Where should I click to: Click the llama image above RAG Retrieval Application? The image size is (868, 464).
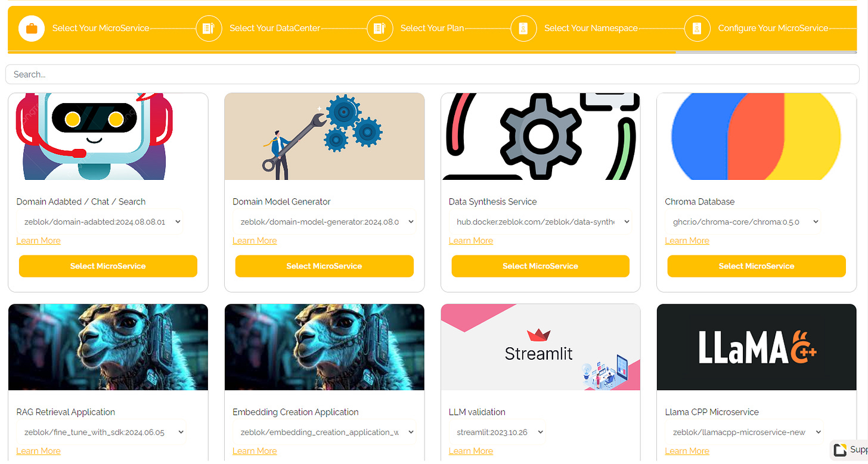click(x=108, y=347)
